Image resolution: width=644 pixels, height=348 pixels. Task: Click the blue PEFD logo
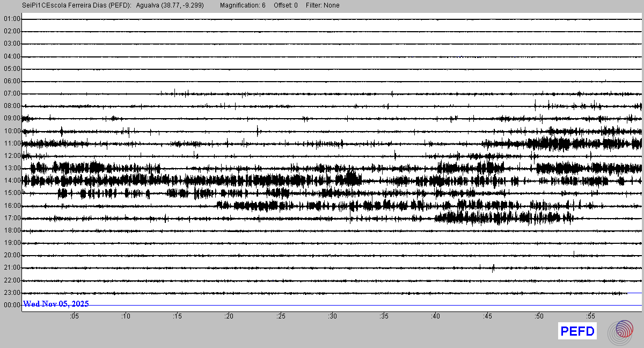577,331
